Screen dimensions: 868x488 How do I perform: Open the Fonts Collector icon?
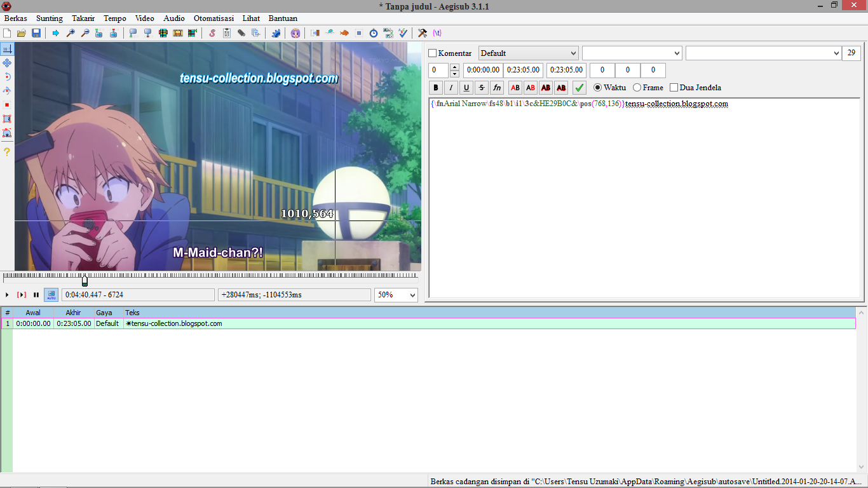[x=256, y=33]
